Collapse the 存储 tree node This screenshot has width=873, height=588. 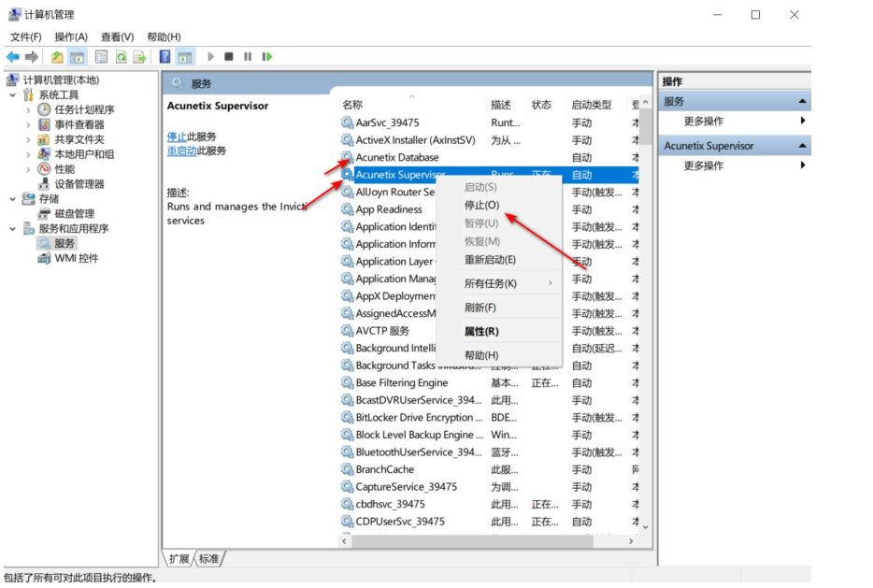point(13,199)
